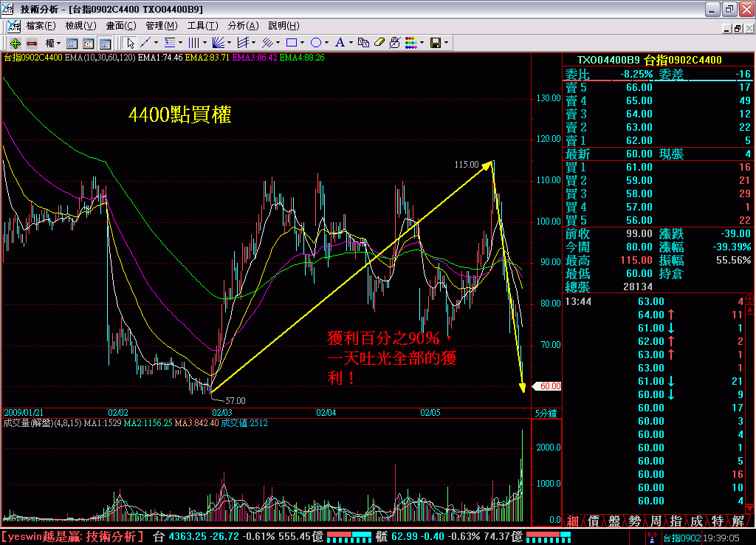
Task: Click the red crosshair icon beside tick list
Action: click(x=750, y=300)
